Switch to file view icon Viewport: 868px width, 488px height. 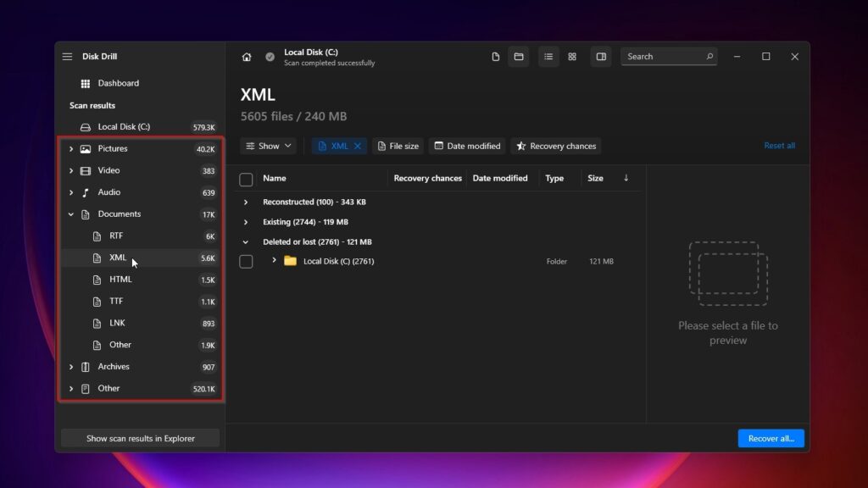click(x=495, y=57)
